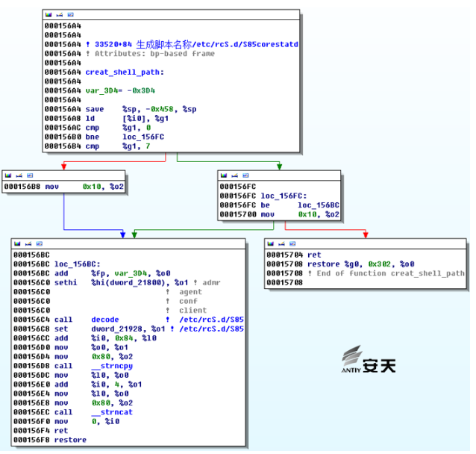Select the dword_21928 operand
This screenshot has width=476, height=454.
(116, 329)
